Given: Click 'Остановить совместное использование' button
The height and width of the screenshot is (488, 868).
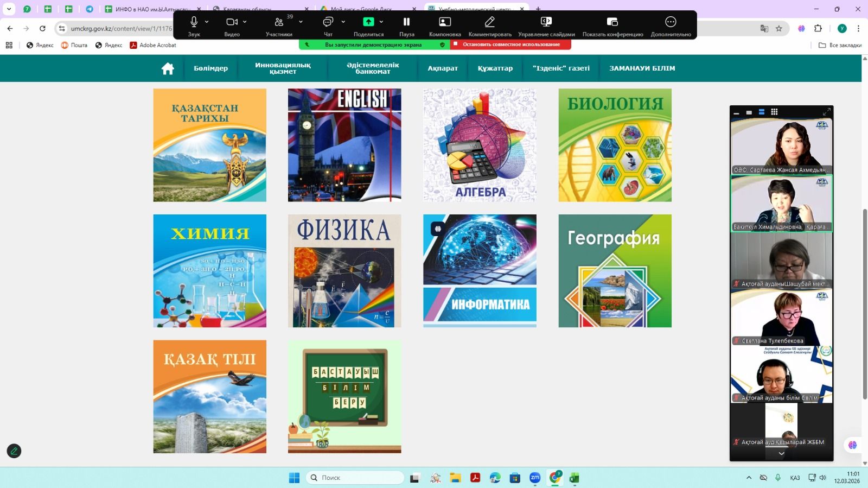Looking at the screenshot, I should 510,45.
